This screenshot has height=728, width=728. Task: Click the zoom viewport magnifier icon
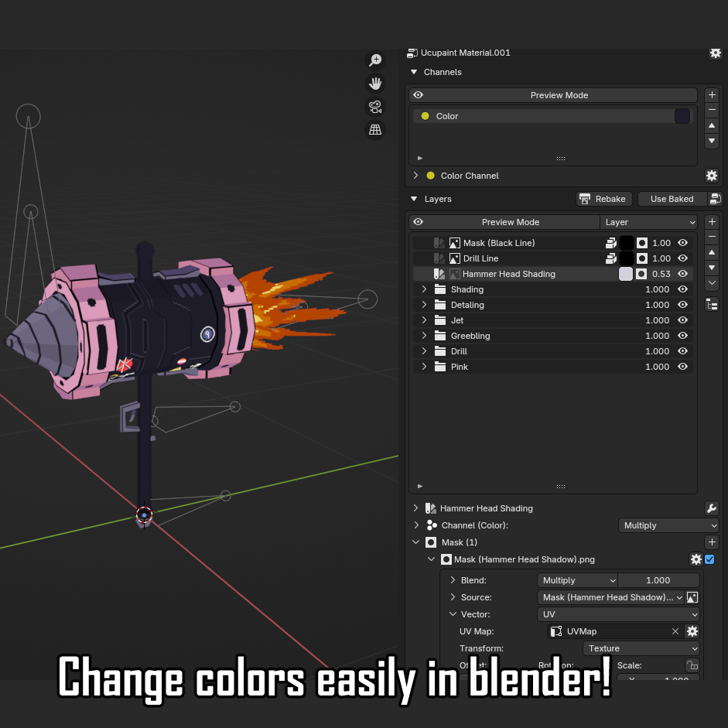[x=375, y=60]
